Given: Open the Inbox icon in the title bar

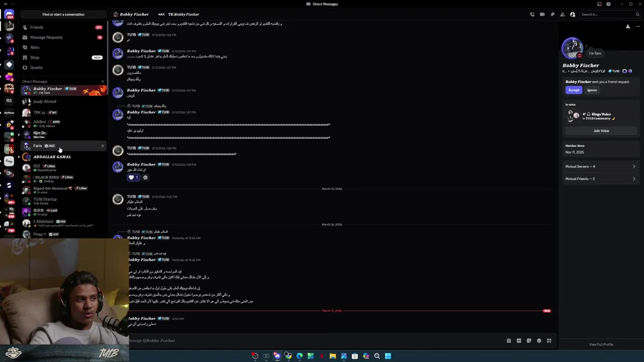Looking at the screenshot, I should tap(599, 4).
